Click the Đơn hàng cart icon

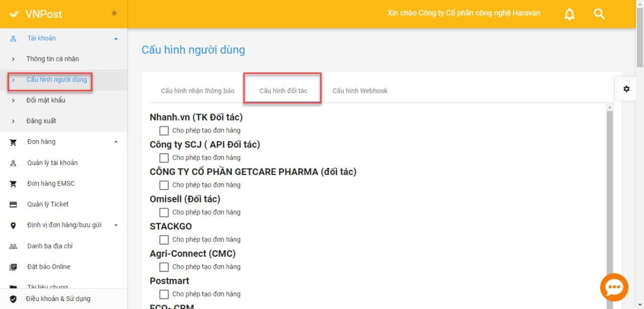[14, 142]
